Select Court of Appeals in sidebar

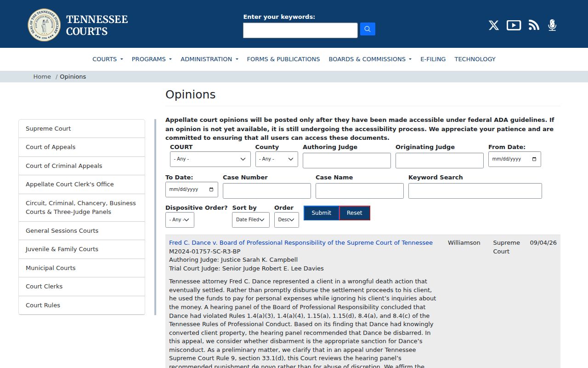(x=82, y=147)
